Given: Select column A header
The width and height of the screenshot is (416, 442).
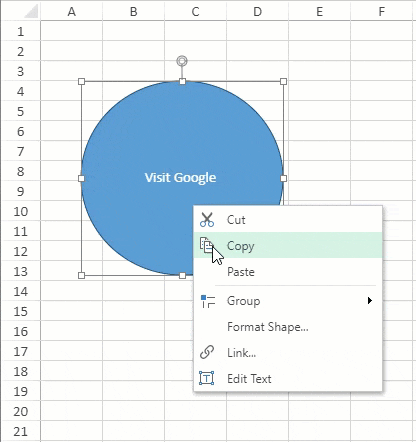Looking at the screenshot, I should pyautogui.click(x=71, y=11).
